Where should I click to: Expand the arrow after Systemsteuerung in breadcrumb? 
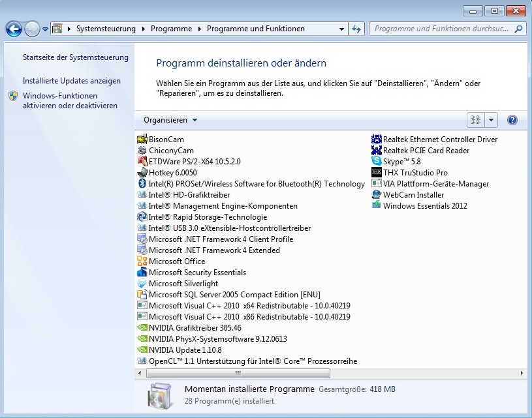[143, 29]
